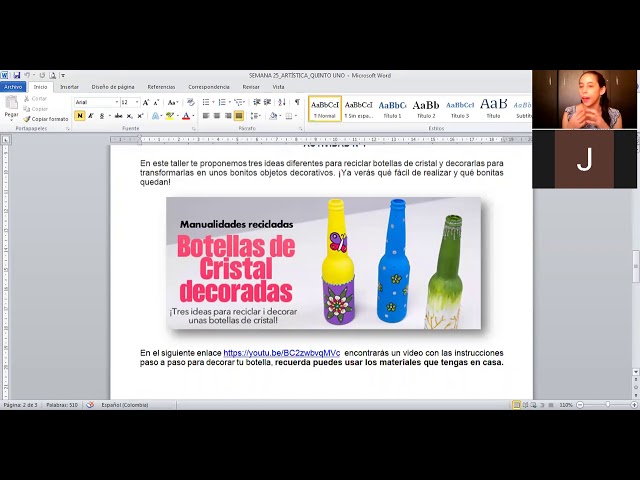Align text left
The image size is (640, 480).
coord(206,116)
